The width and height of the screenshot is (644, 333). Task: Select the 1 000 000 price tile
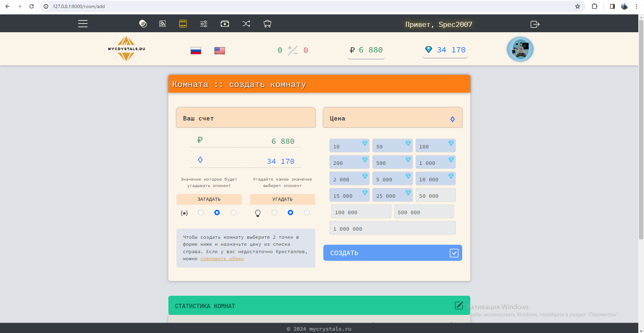tap(392, 228)
